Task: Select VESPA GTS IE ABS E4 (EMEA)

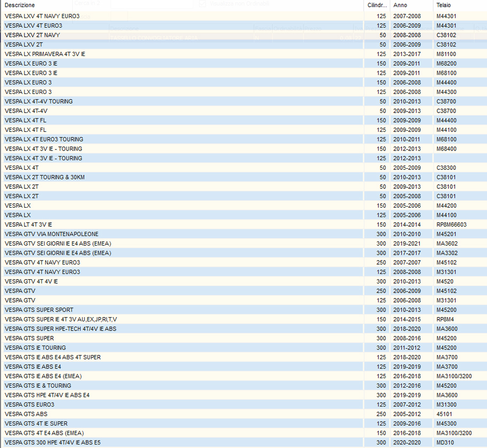Action: tap(243, 376)
